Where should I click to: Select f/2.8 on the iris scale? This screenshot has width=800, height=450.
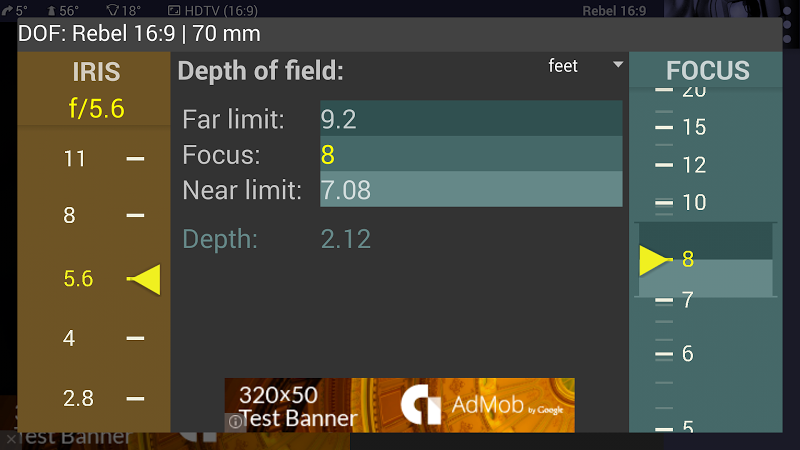[78, 398]
